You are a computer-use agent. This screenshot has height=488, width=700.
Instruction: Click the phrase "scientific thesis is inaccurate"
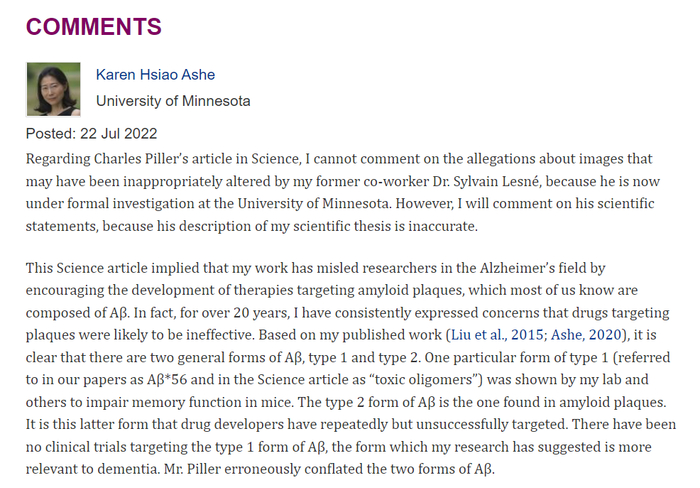click(455, 224)
